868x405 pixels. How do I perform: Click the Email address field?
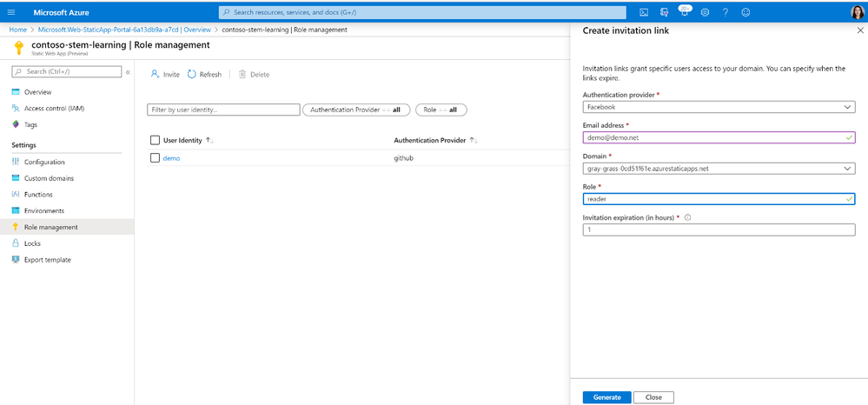tap(719, 137)
